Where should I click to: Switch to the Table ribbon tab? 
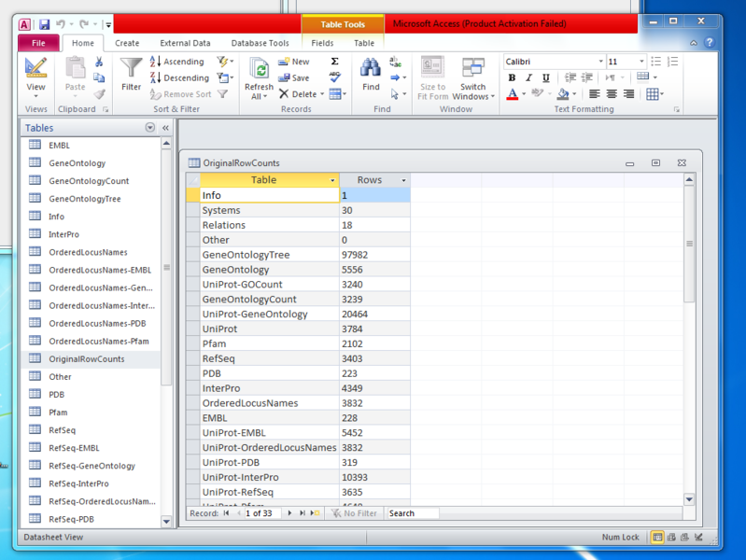click(x=364, y=43)
